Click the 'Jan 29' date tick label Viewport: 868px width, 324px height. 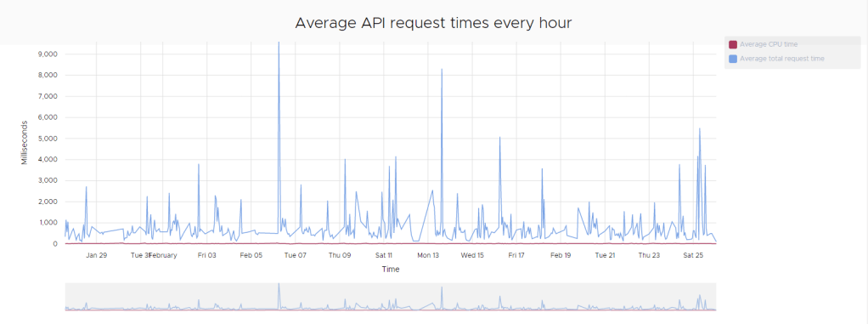[x=96, y=255]
